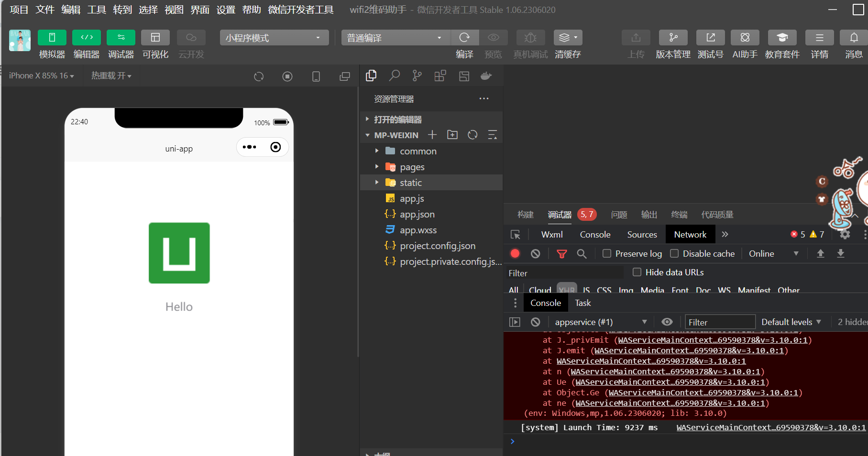Open DevTools settings gear
The image size is (868, 456).
[845, 234]
